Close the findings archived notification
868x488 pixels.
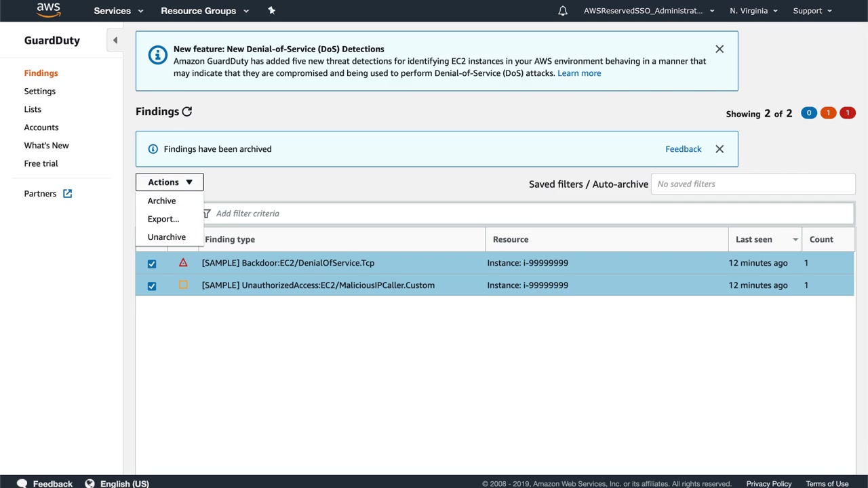719,149
